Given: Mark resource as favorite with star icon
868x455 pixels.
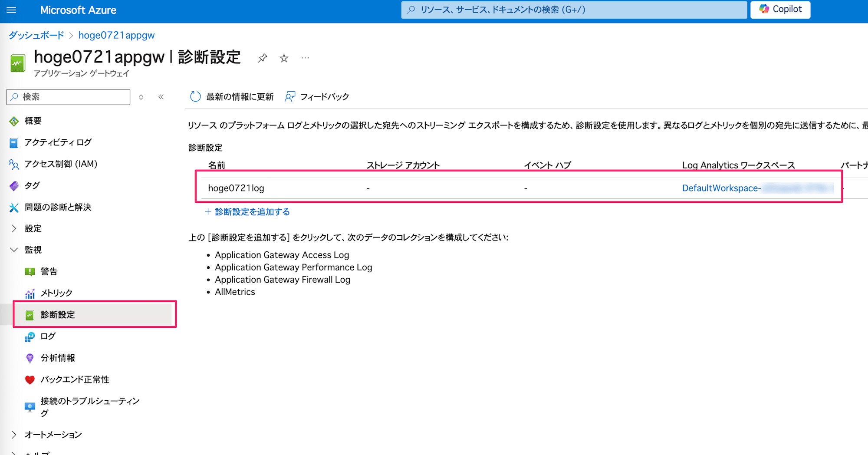Looking at the screenshot, I should click(x=284, y=58).
